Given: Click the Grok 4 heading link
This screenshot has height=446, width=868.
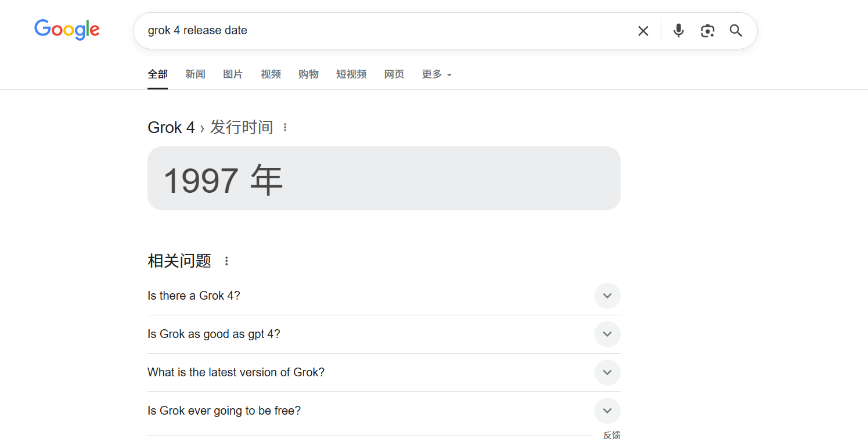Looking at the screenshot, I should coord(171,128).
